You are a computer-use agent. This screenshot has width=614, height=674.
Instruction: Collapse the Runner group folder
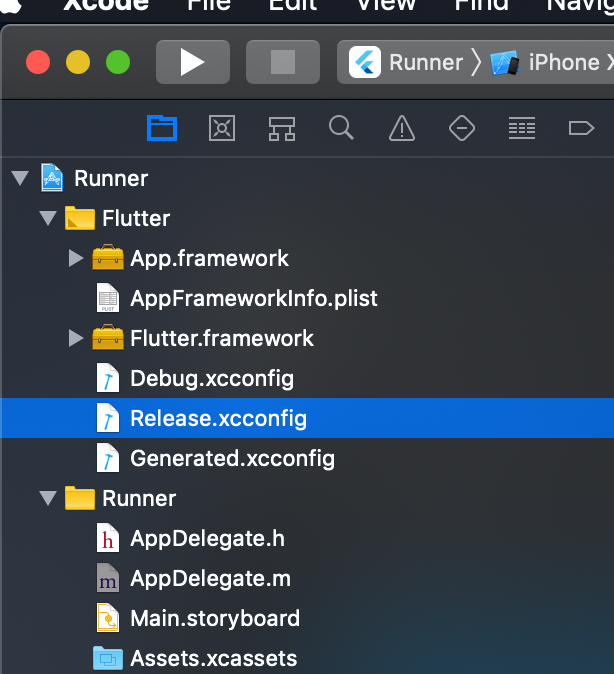48,498
